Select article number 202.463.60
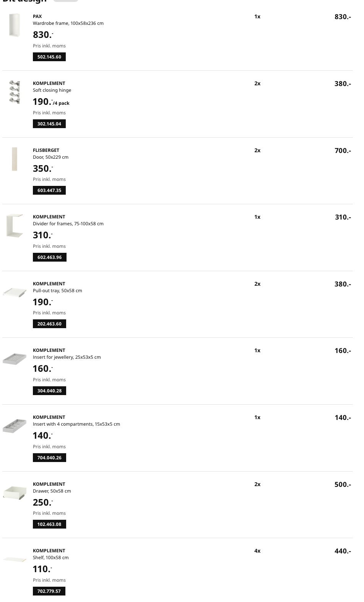The height and width of the screenshot is (602, 364). pos(49,324)
